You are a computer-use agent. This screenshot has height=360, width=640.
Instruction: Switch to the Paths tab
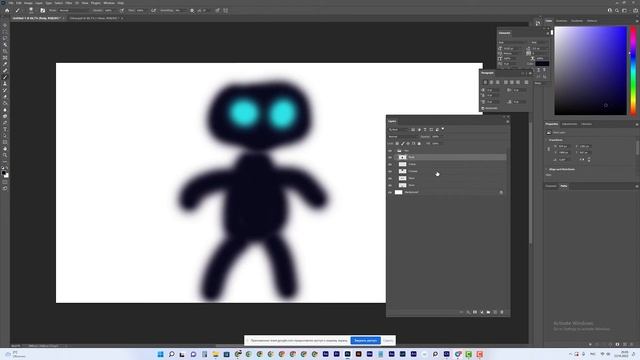564,186
